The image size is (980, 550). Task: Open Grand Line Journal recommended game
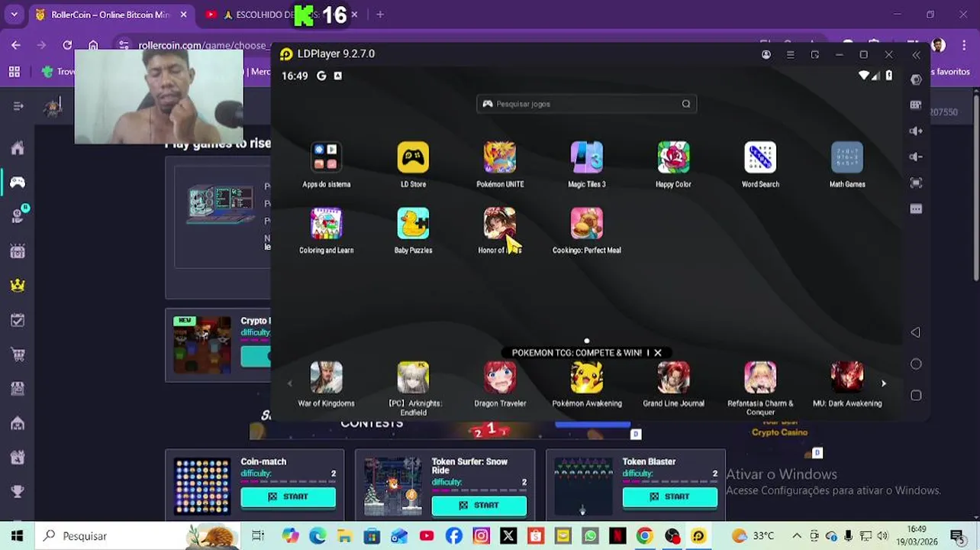click(x=673, y=377)
